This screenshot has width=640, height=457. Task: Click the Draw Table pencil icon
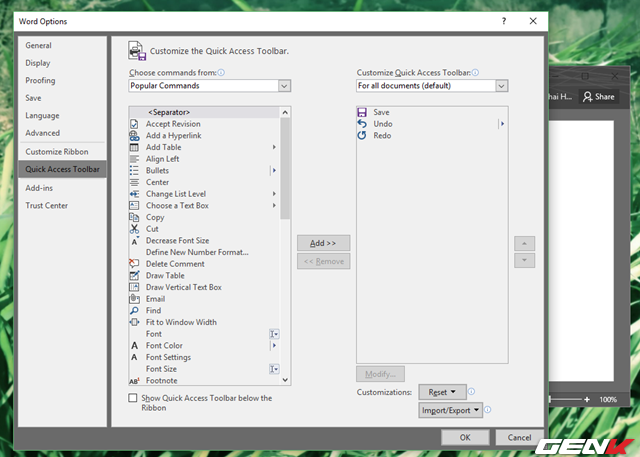(x=134, y=275)
